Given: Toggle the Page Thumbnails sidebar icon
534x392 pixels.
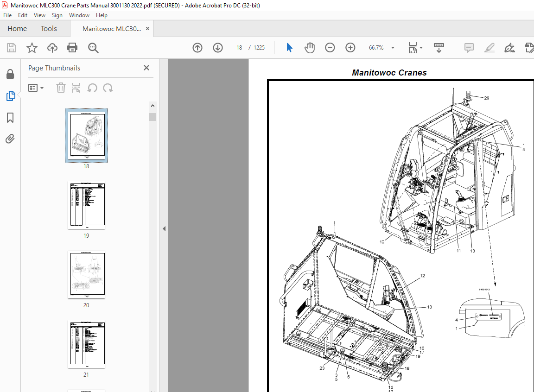Looking at the screenshot, I should point(11,96).
